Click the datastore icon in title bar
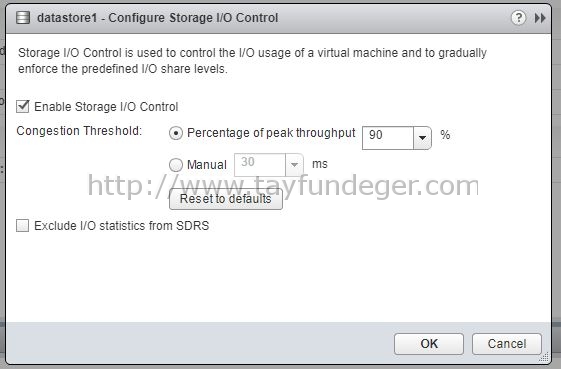This screenshot has width=561, height=369. pyautogui.click(x=23, y=18)
